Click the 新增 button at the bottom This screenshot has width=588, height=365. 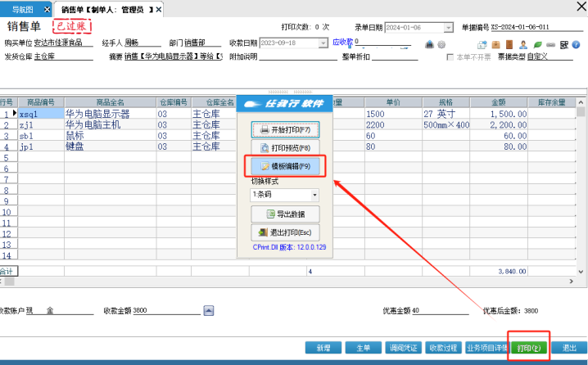tap(323, 348)
